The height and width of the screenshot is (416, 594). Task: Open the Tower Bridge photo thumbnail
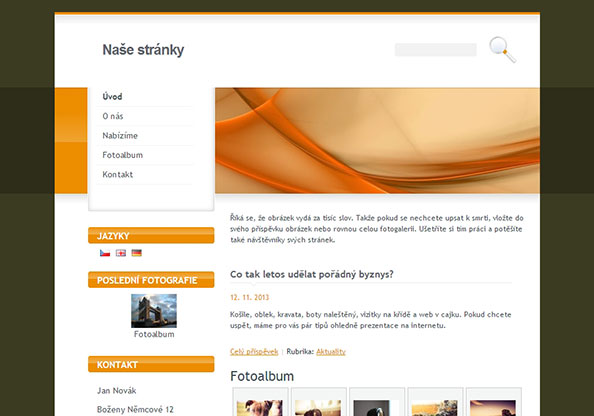click(x=154, y=311)
